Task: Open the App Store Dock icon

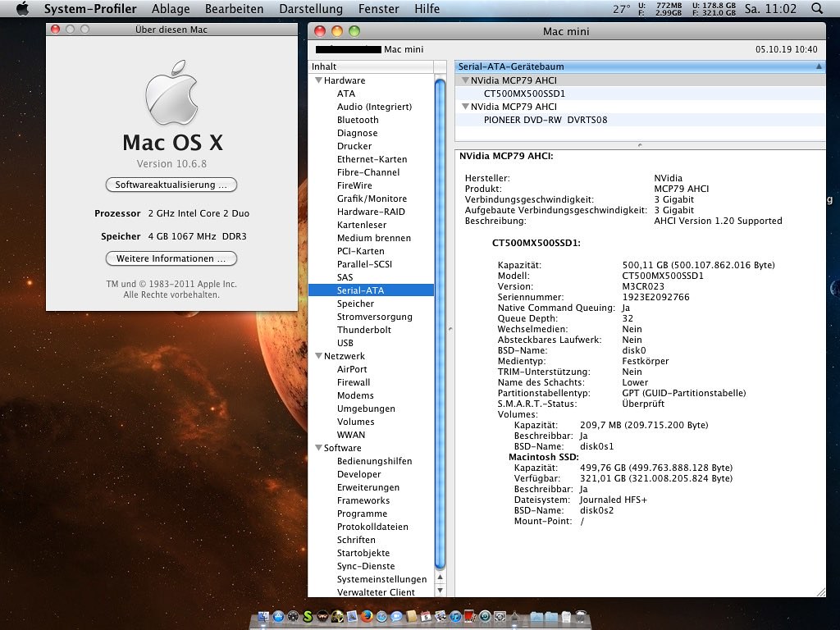Action: [x=279, y=615]
